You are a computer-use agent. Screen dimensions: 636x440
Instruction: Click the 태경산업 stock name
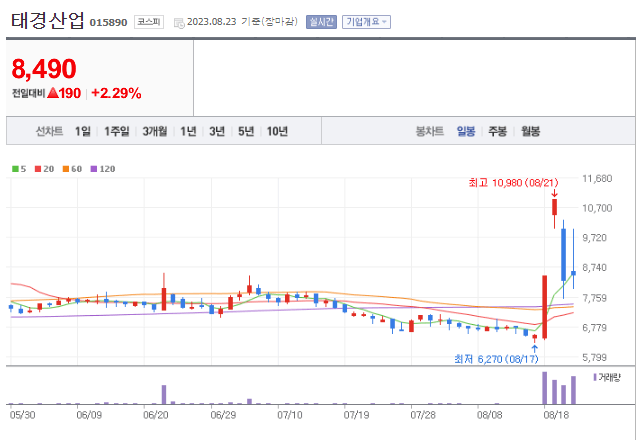48,20
